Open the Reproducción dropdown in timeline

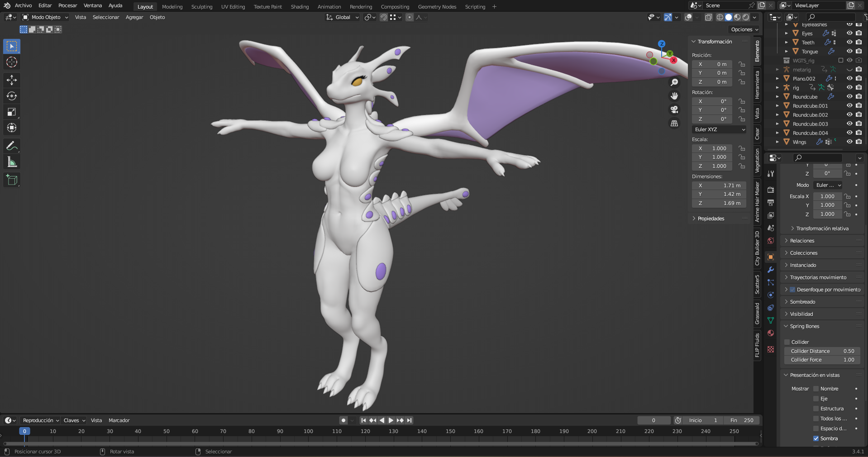41,420
